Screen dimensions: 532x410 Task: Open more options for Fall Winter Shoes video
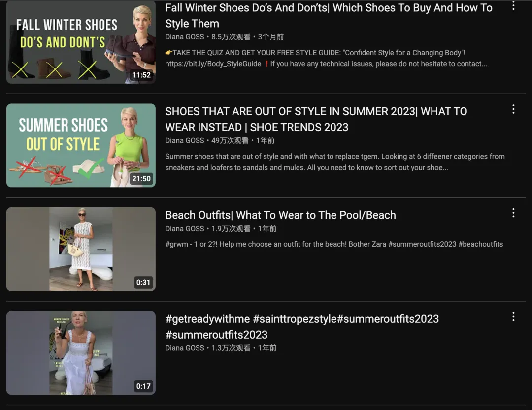pyautogui.click(x=513, y=6)
